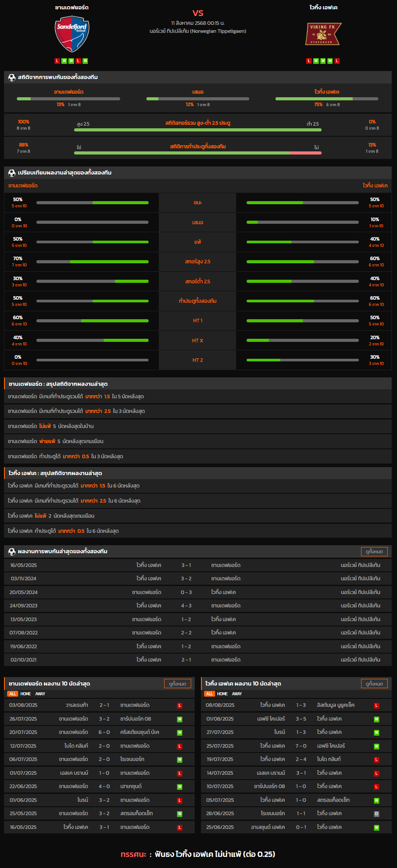Click the 02/10/2021 head-to-head 2-1 row
The image size is (397, 868).
[x=198, y=660]
